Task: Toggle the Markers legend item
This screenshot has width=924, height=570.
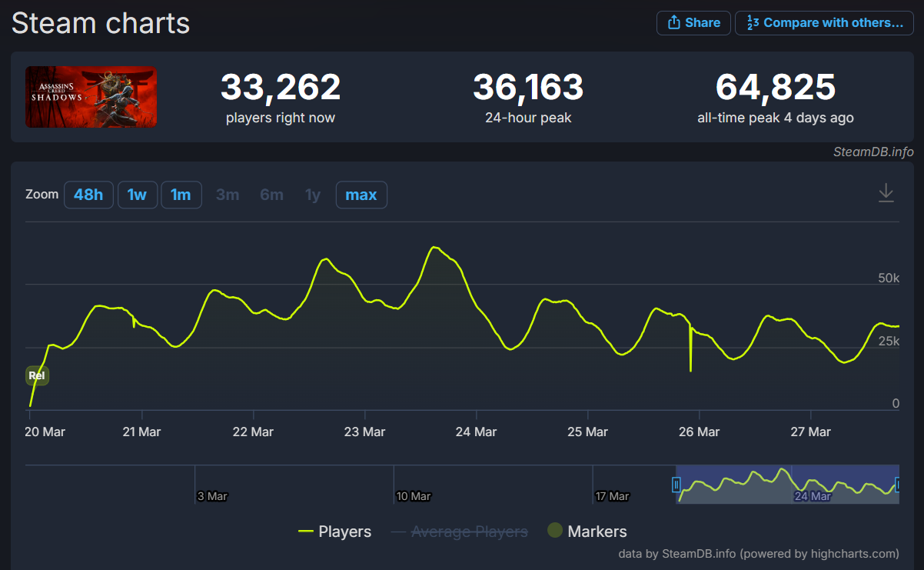Action: coord(587,531)
